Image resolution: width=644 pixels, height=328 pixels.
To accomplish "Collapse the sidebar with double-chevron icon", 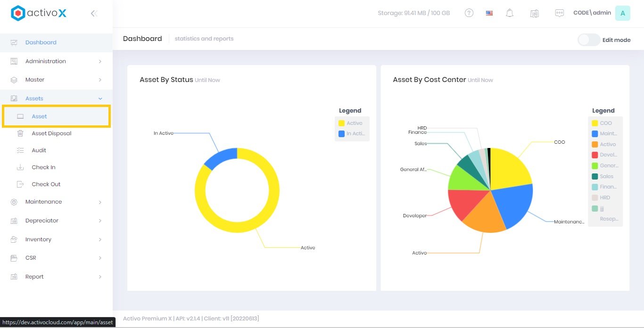I will [x=94, y=14].
